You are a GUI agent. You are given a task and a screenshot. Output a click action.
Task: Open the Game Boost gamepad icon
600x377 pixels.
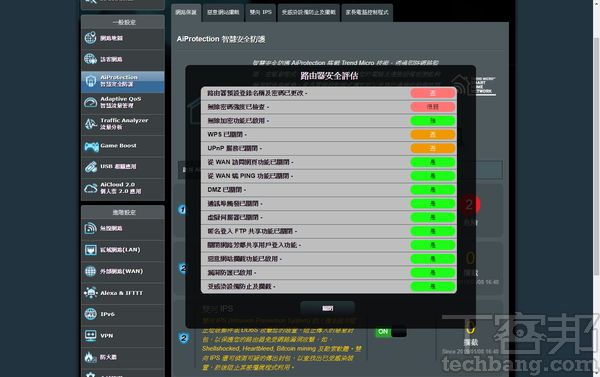point(91,146)
